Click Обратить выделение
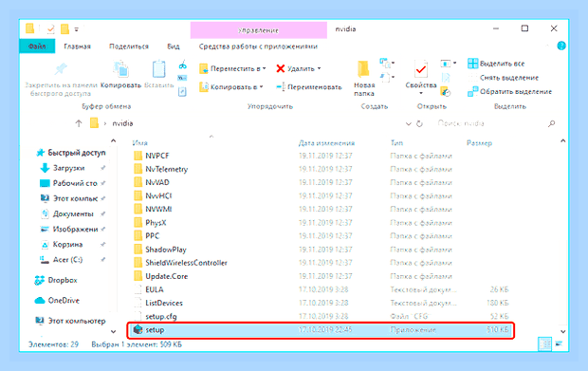 [510, 91]
